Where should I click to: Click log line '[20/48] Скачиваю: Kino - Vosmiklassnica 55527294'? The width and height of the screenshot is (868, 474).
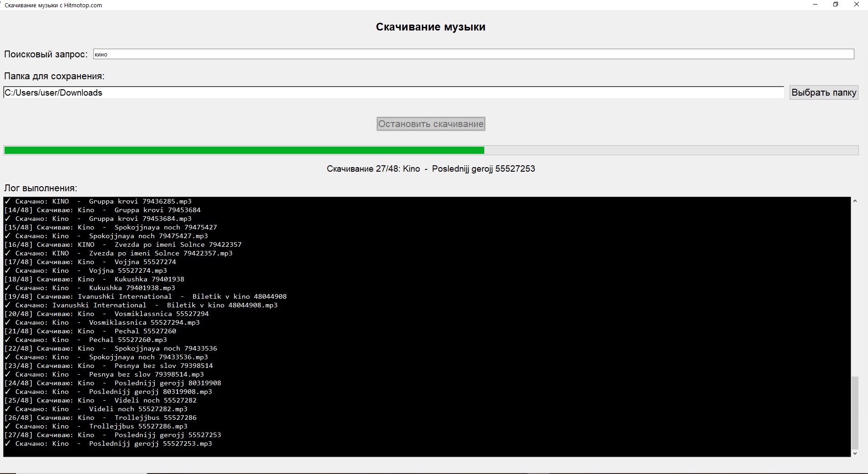tap(107, 314)
